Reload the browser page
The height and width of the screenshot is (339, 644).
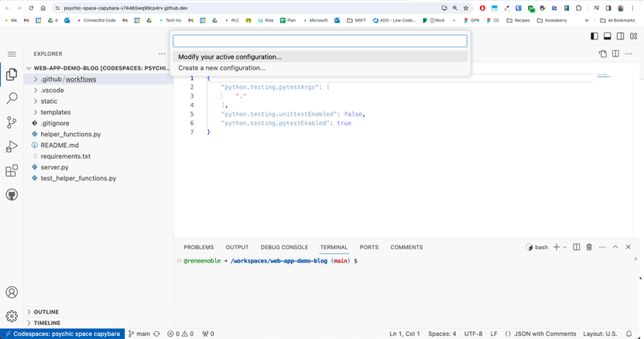31,8
